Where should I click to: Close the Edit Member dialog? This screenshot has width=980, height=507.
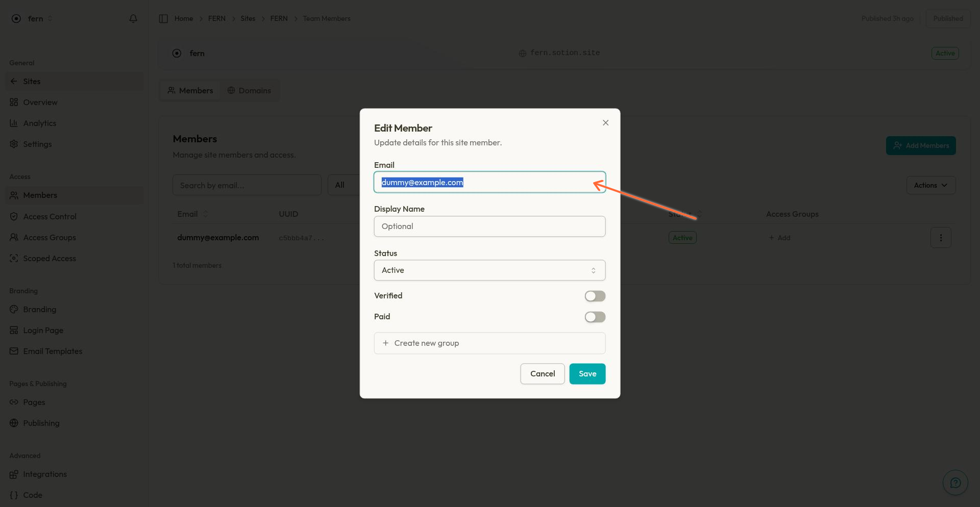605,122
